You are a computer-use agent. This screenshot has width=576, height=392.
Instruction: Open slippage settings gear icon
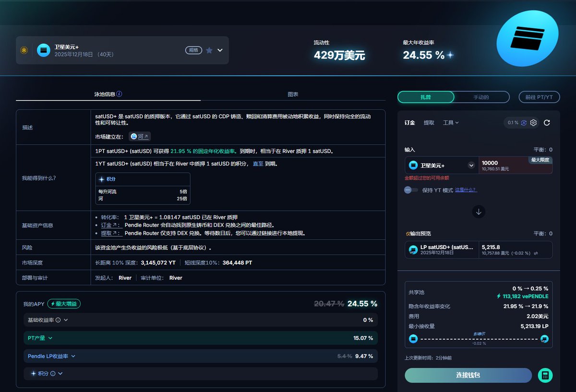coord(533,123)
